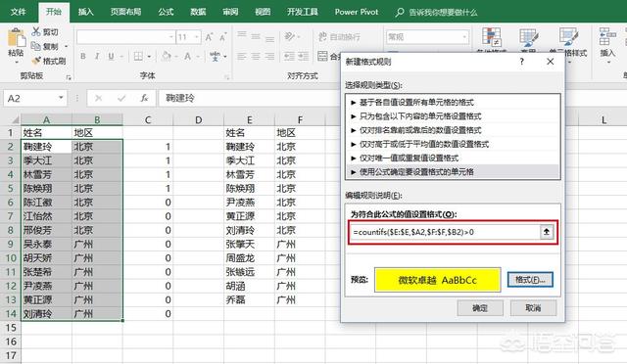Image resolution: width=627 pixels, height=364 pixels.
Task: Click the text orientation icon
Action: [x=289, y=37]
